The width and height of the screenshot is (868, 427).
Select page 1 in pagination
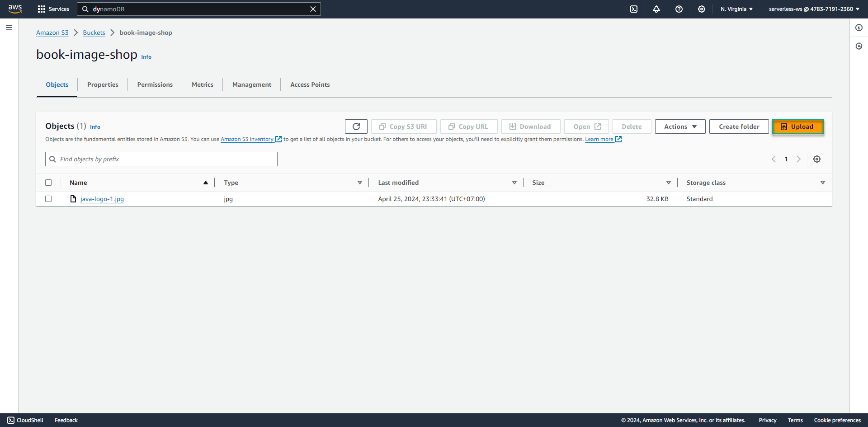786,159
